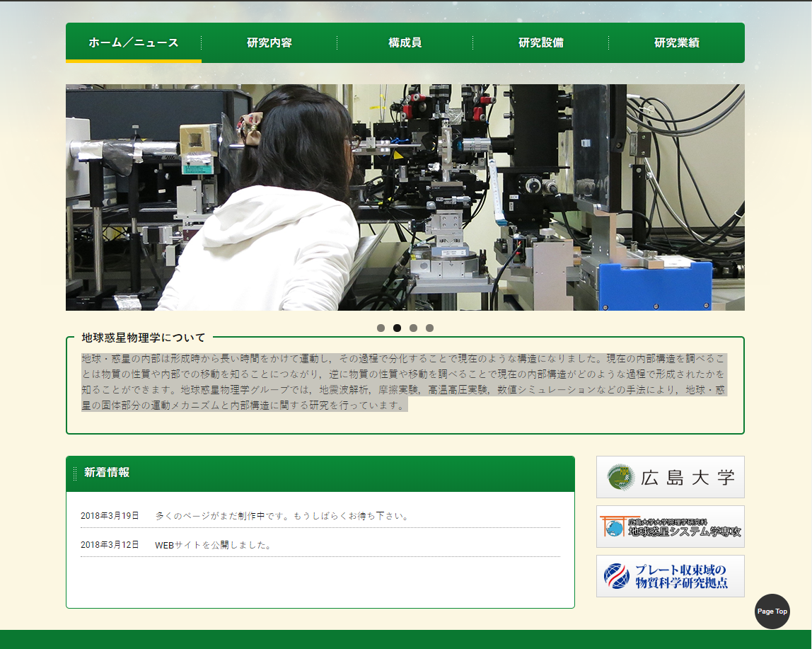Select the 研究設備 menu tab
812x649 pixels.
[x=540, y=42]
